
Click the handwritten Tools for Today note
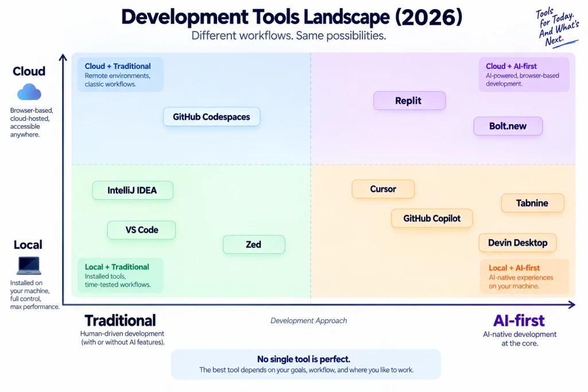(558, 27)
